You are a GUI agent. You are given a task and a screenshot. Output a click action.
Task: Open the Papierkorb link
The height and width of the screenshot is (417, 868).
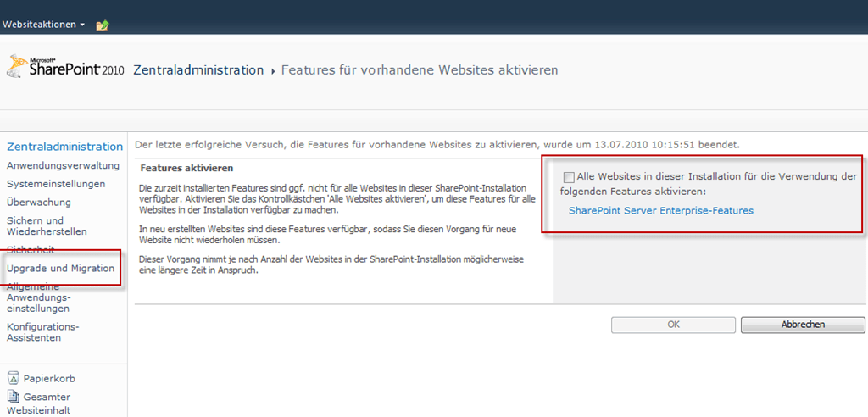click(x=49, y=379)
